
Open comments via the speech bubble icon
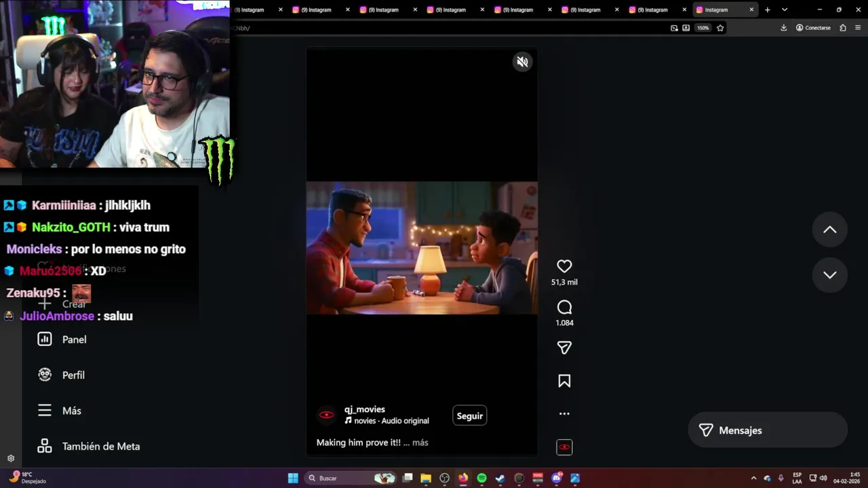point(564,307)
